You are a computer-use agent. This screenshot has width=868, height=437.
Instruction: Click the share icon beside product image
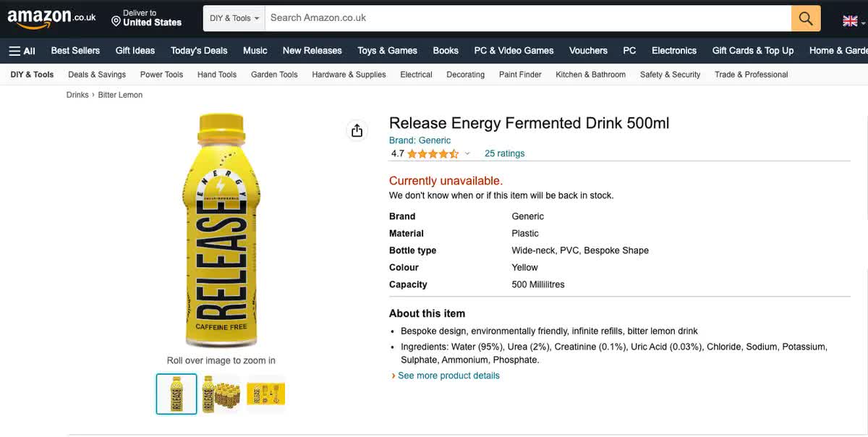pyautogui.click(x=357, y=130)
